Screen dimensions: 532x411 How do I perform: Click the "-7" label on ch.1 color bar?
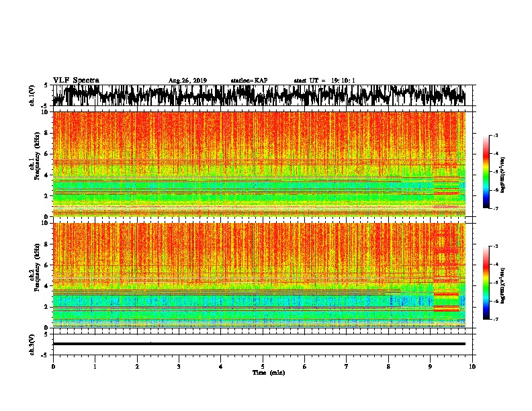pyautogui.click(x=495, y=208)
